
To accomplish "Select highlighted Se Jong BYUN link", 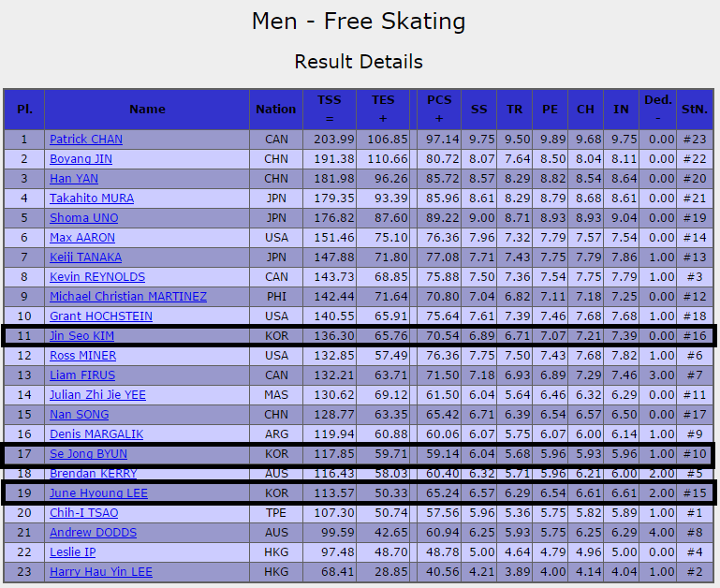I will coord(89,454).
